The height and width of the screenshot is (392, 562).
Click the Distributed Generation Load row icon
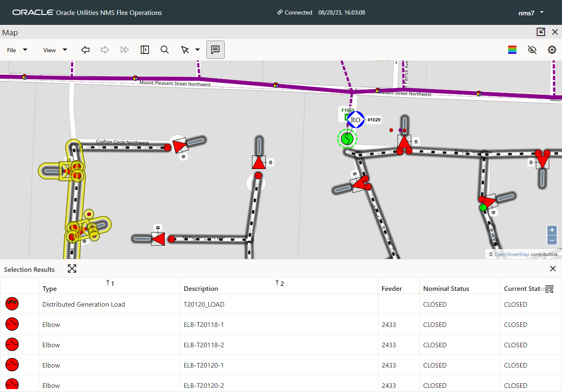coord(12,304)
